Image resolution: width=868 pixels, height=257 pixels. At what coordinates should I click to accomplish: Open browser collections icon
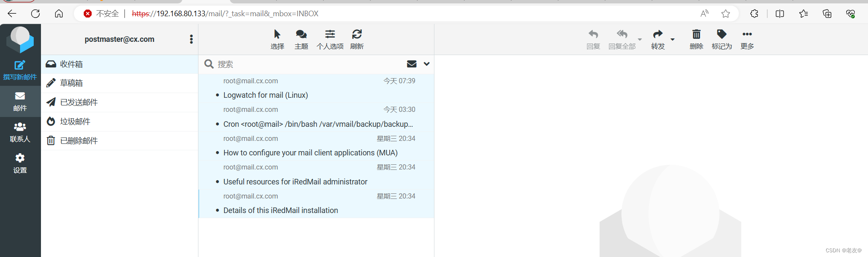(827, 14)
